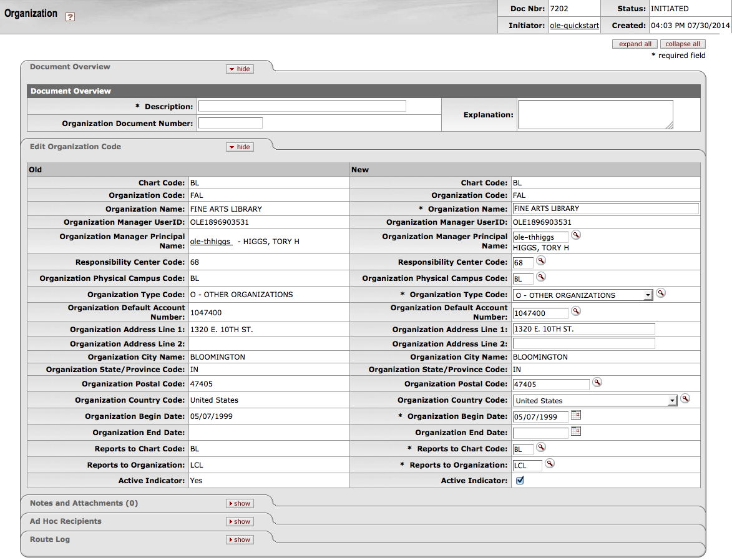
Task: Open calendar for Organization Begin Date
Action: point(576,415)
